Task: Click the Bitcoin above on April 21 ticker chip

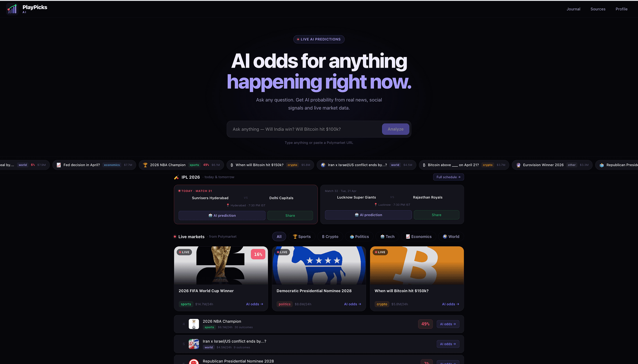Action: (464, 165)
